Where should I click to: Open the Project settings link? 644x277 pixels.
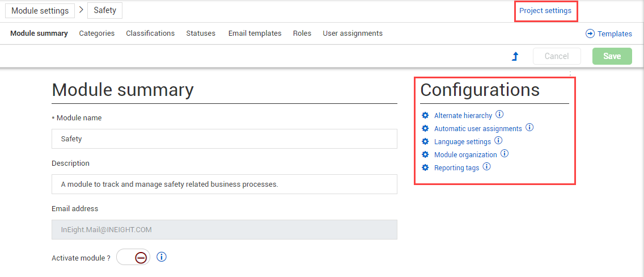point(545,11)
